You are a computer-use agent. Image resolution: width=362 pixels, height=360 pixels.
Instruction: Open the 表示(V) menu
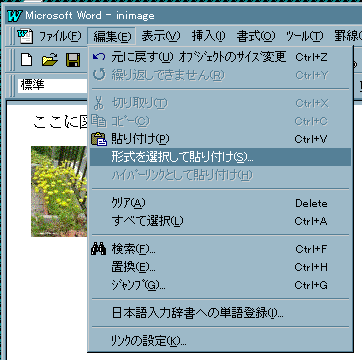click(x=161, y=36)
